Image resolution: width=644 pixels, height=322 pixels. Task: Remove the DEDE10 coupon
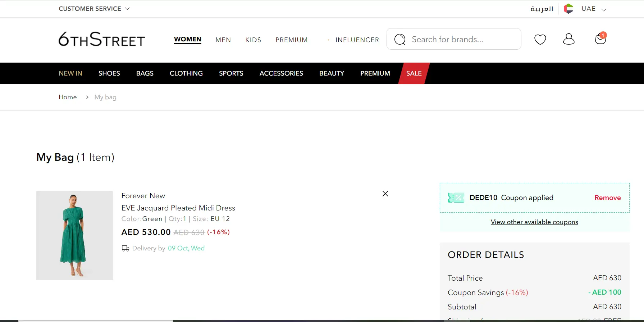608,198
